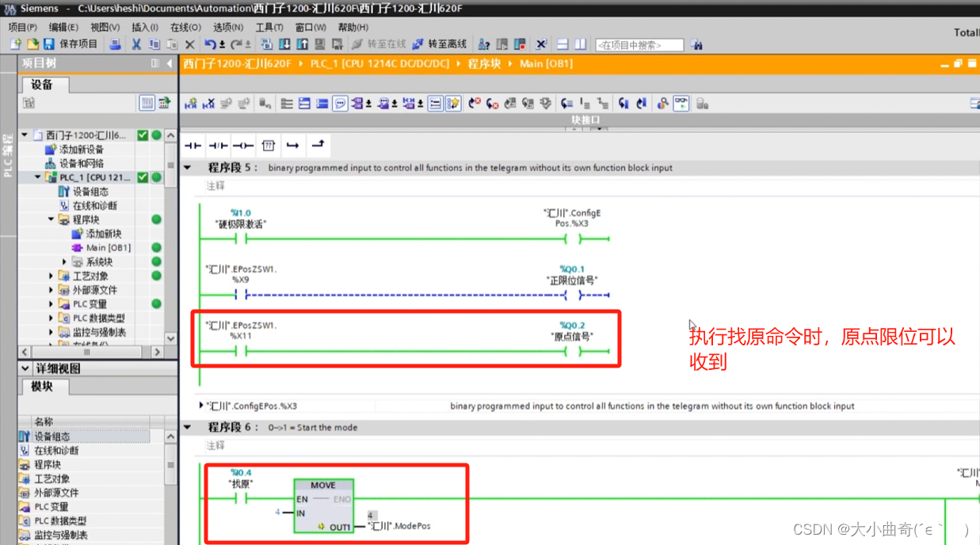Image resolution: width=980 pixels, height=545 pixels.
Task: Expand the 外部源文件 tree folder
Action: (51, 290)
